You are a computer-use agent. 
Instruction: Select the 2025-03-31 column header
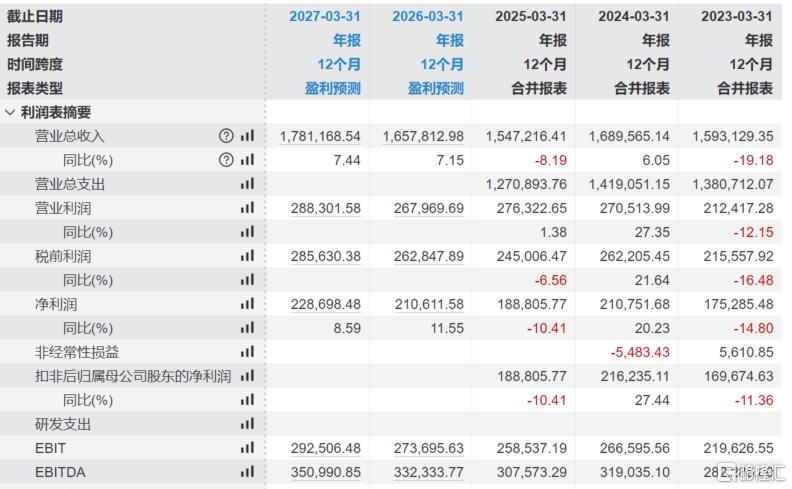coord(531,16)
